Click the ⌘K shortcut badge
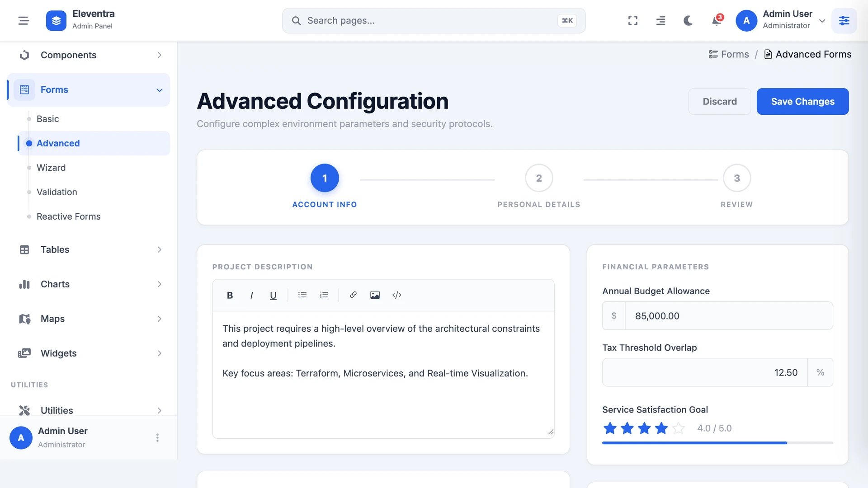Screen dimensions: 868x488 pos(567,21)
